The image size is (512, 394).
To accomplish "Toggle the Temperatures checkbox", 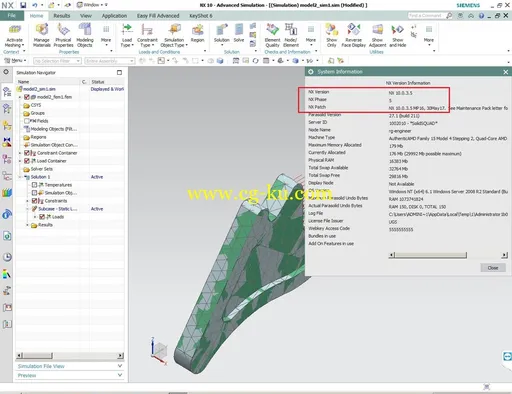I will pyautogui.click(x=34, y=185).
